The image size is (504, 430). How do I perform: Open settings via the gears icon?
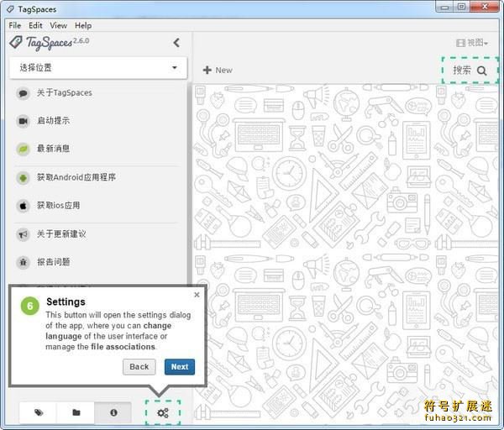(163, 412)
